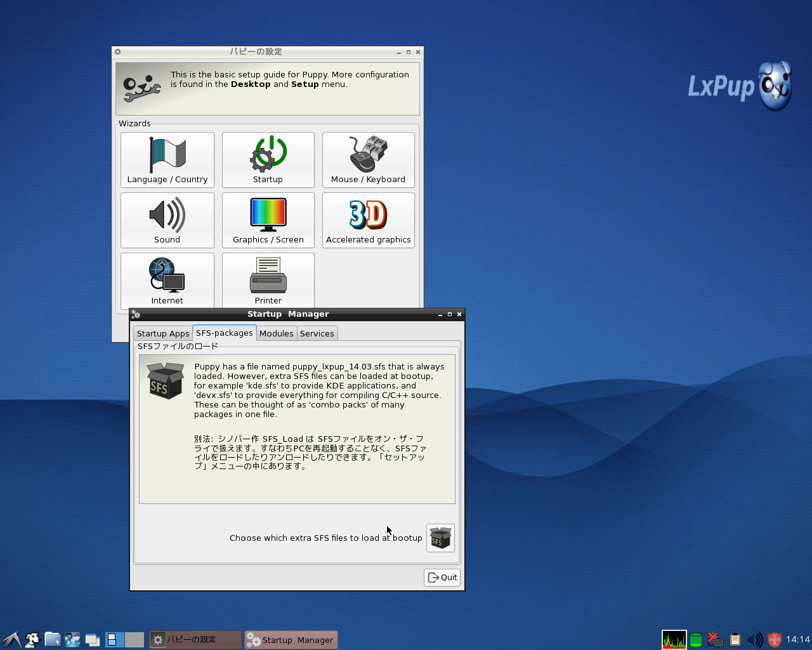Click the red firewall shield tray icon
Screen dimensions: 812x650
[x=775, y=640]
